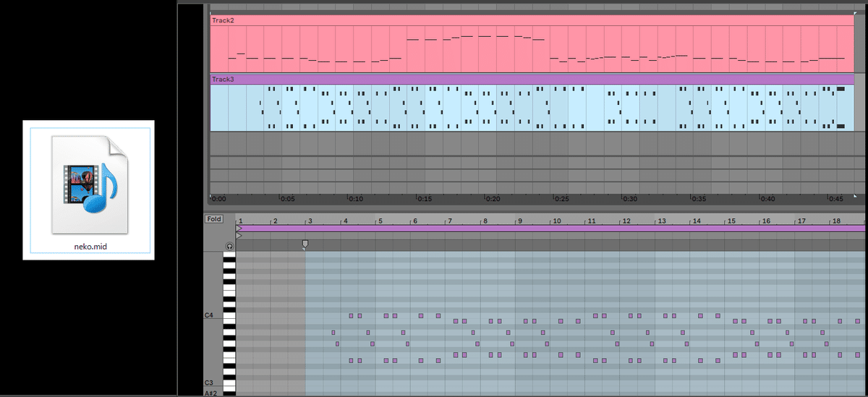Click bar number 2 in piano roll ruler
The width and height of the screenshot is (868, 397).
pos(276,220)
